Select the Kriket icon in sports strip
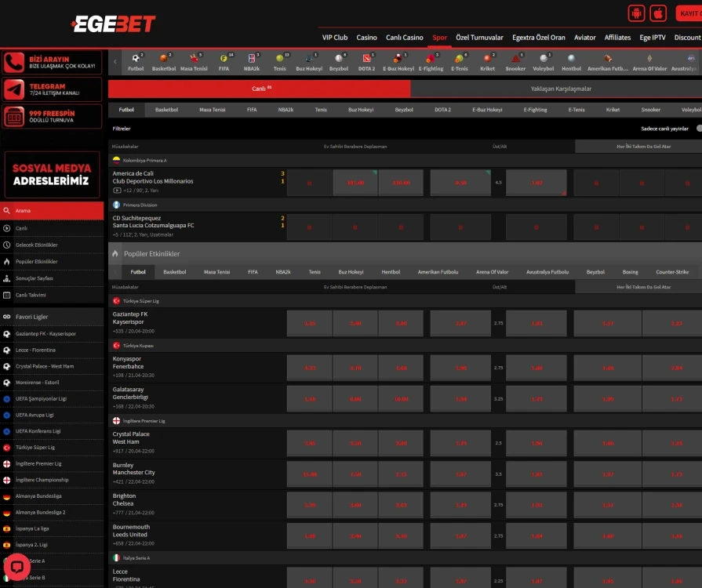The image size is (702, 588). (x=487, y=58)
